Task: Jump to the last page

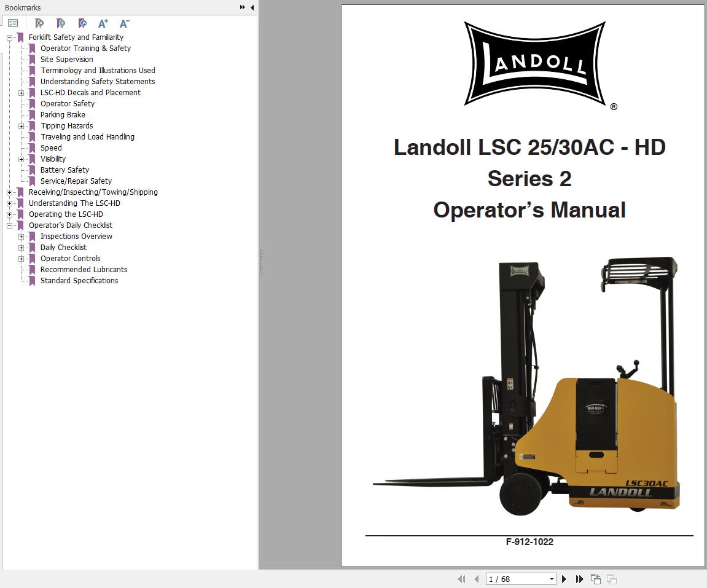Action: point(578,579)
